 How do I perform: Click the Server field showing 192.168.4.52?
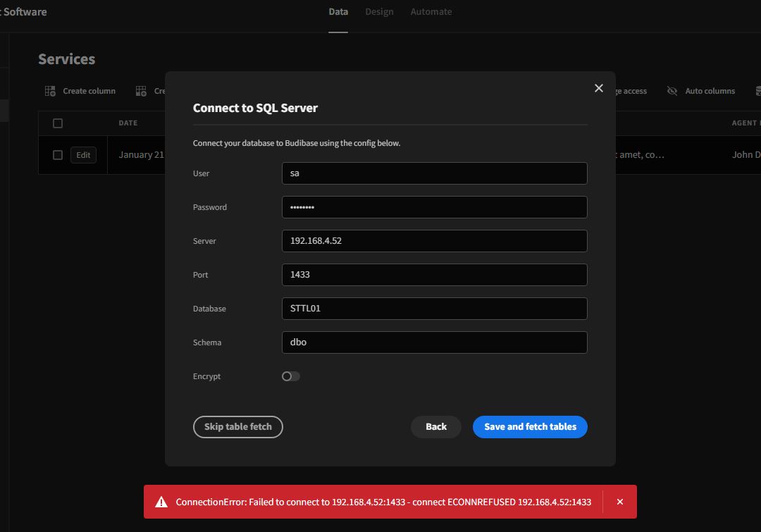[x=434, y=241]
